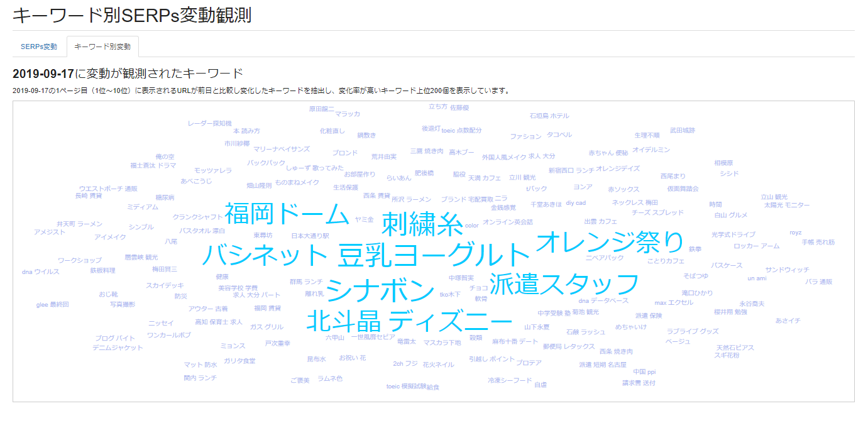Click the オイデルミン keyword
868x428 pixels.
651,150
